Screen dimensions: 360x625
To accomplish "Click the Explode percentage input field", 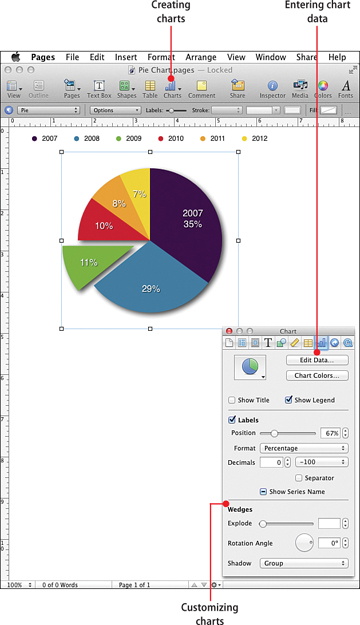I will (x=329, y=523).
